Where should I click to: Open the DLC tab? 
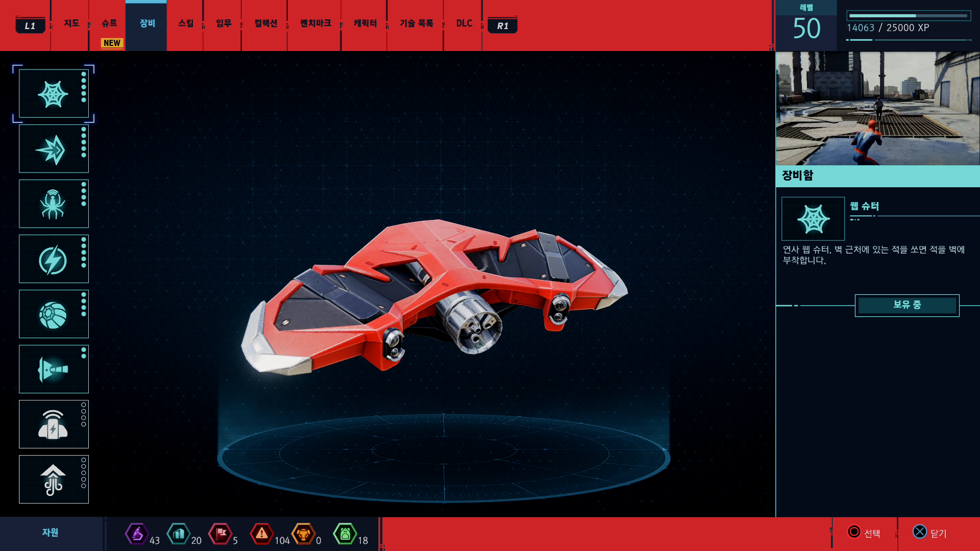point(464,23)
